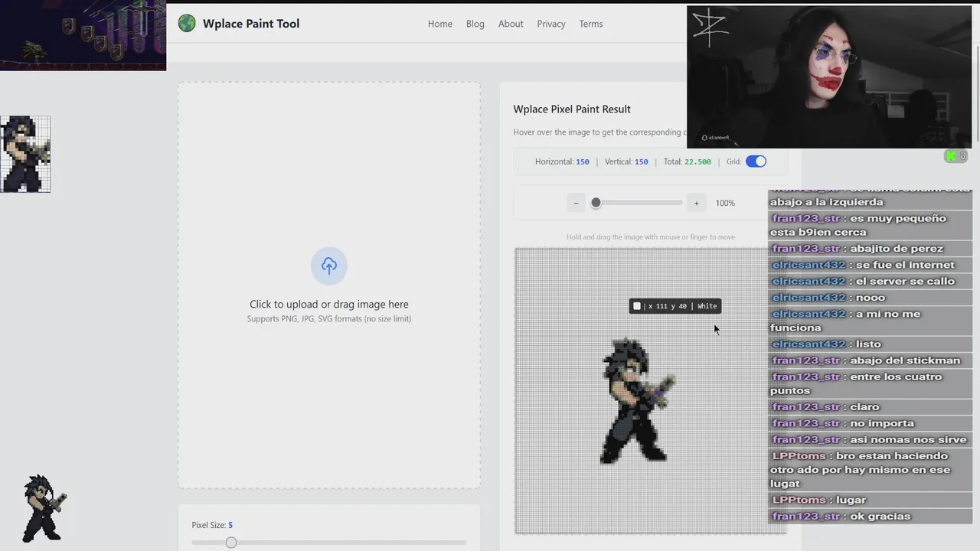
Task: Click the character sprite at the bottom left
Action: 44,508
